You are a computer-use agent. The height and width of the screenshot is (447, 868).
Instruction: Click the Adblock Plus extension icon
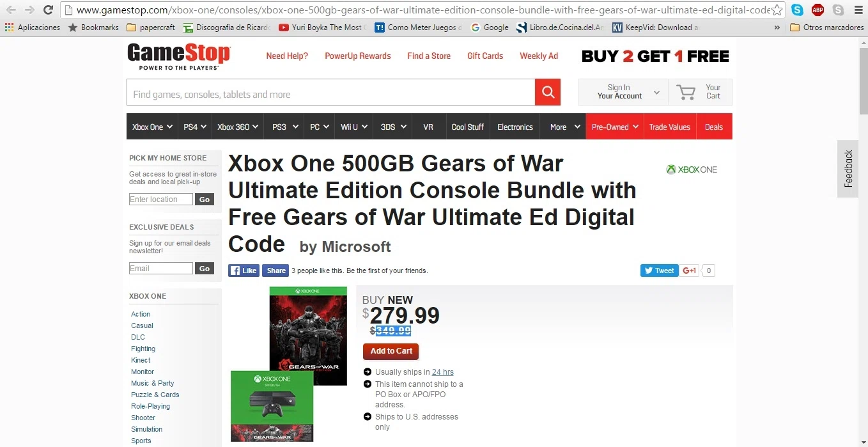pos(818,10)
